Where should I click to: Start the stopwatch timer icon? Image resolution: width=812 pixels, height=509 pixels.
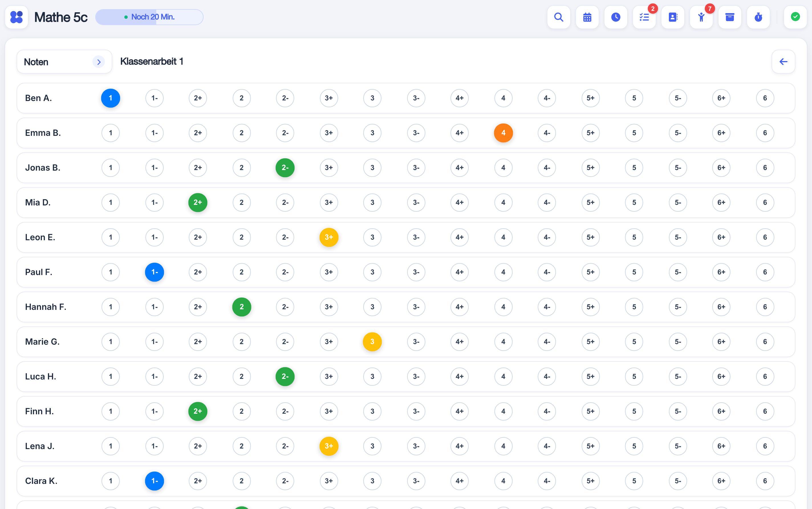click(x=758, y=17)
